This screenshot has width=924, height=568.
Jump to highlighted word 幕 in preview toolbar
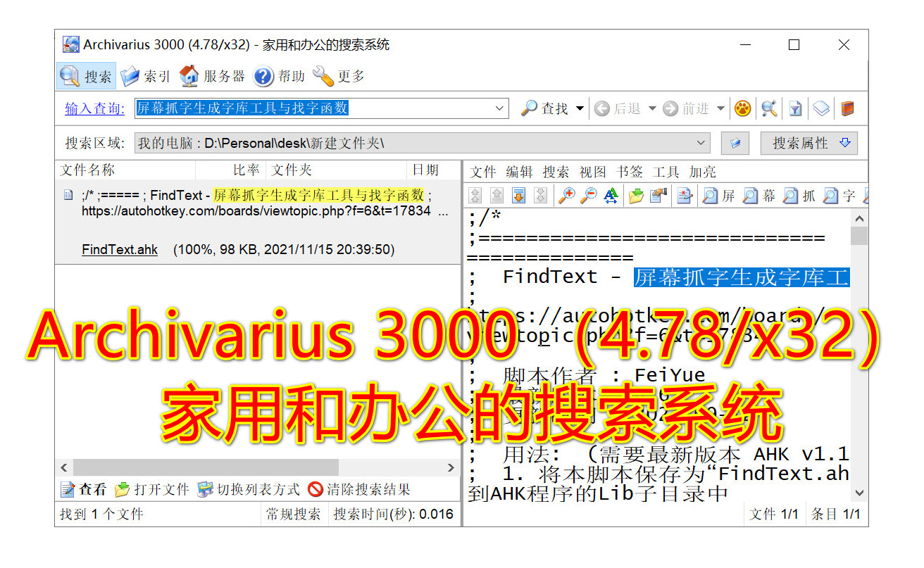[759, 196]
